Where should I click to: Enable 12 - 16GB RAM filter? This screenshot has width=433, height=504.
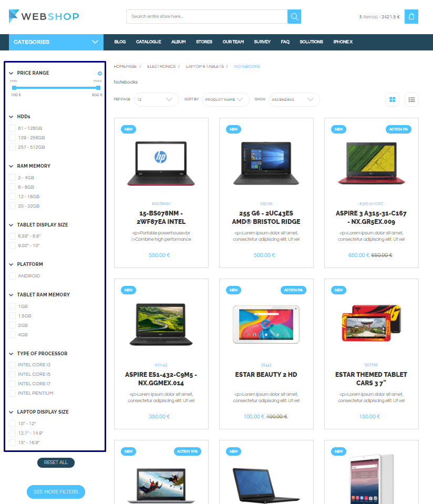(13, 197)
